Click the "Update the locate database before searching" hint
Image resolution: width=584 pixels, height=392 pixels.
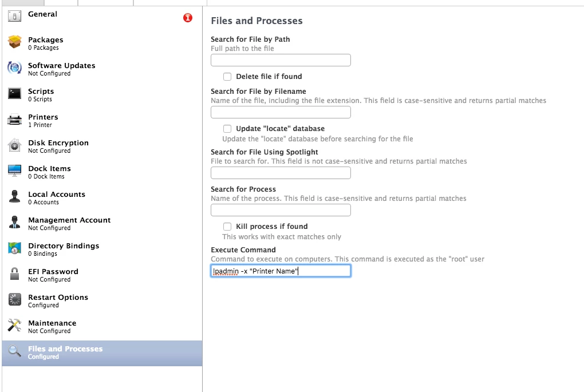click(x=318, y=139)
